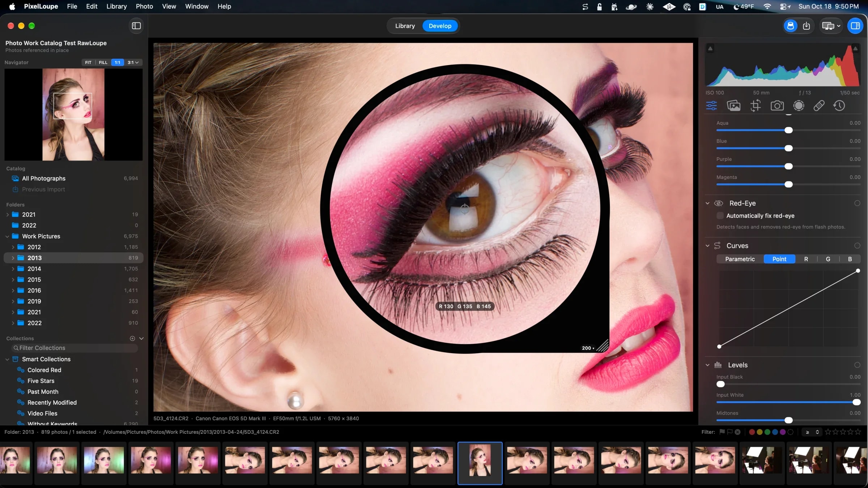Image resolution: width=868 pixels, height=488 pixels.
Task: Collapse the Work Pictures folder
Action: pyautogui.click(x=7, y=236)
